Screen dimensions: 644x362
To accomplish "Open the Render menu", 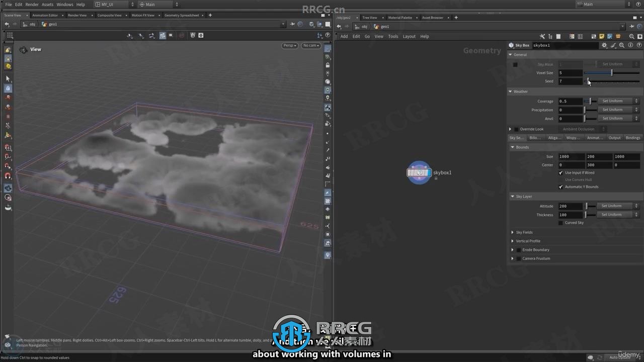I will pos(32,5).
